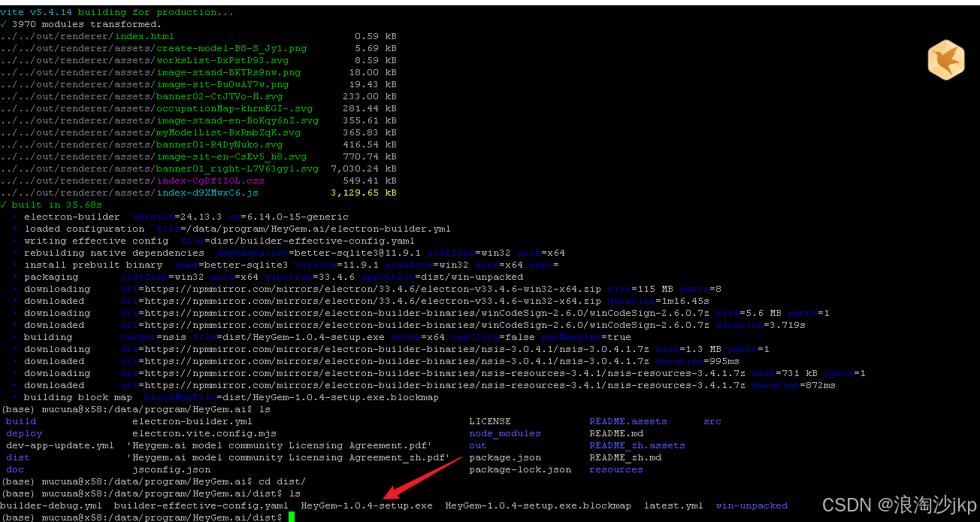Select package.json in the listing
This screenshot has height=522, width=980.
point(505,457)
